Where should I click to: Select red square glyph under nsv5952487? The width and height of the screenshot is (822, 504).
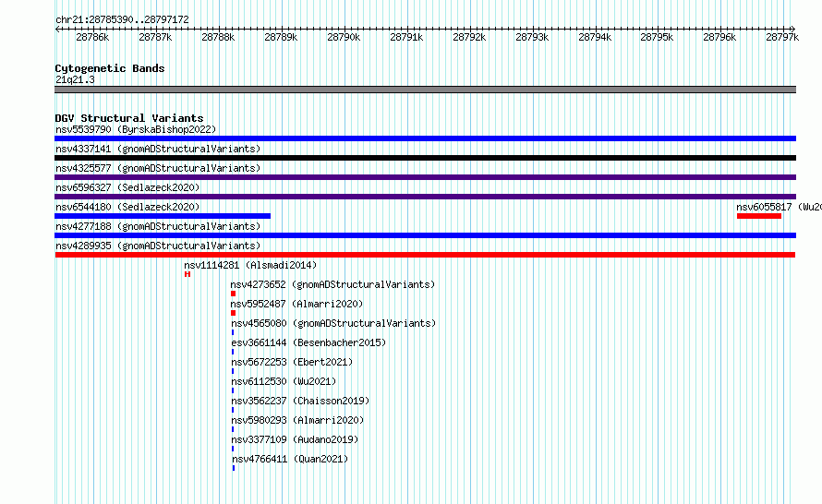[234, 313]
